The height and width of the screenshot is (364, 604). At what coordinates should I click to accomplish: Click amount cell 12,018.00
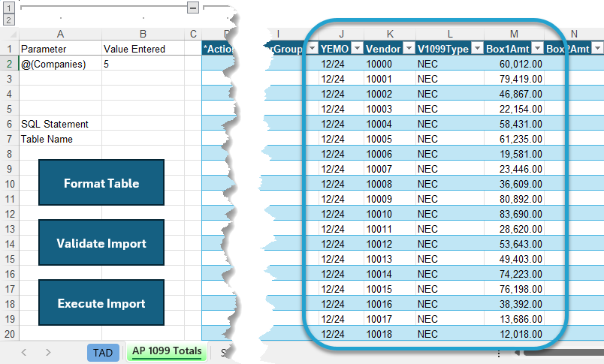coord(514,333)
